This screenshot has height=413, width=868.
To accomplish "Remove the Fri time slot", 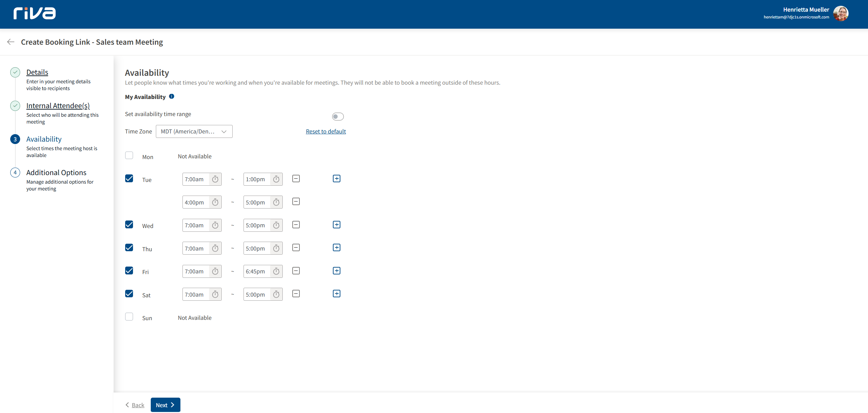I will coord(296,271).
